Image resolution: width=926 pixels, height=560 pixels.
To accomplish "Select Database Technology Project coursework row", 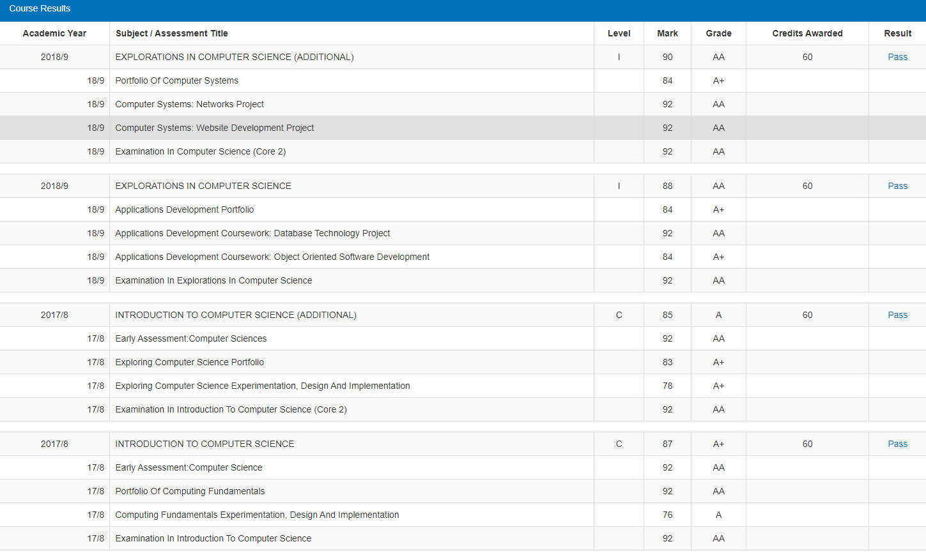I will pos(463,233).
